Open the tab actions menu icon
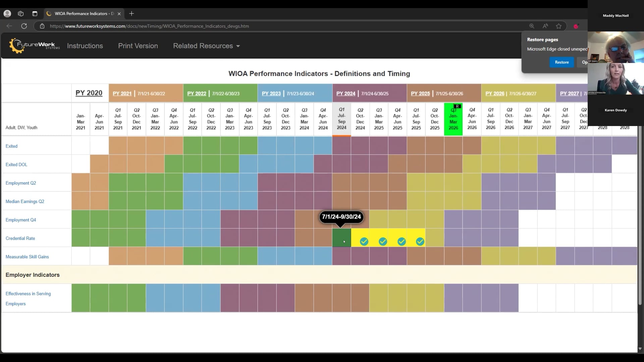 (35, 14)
